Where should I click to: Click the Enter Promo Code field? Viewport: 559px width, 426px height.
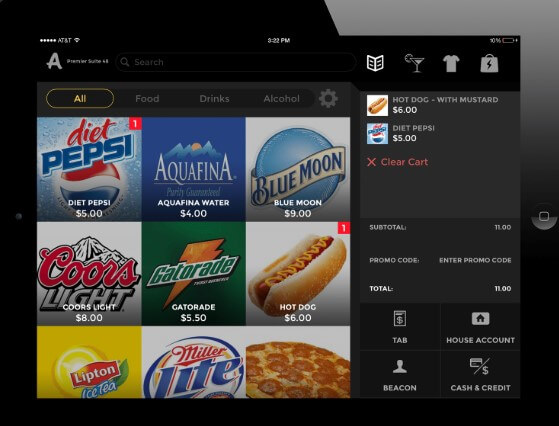click(x=475, y=260)
